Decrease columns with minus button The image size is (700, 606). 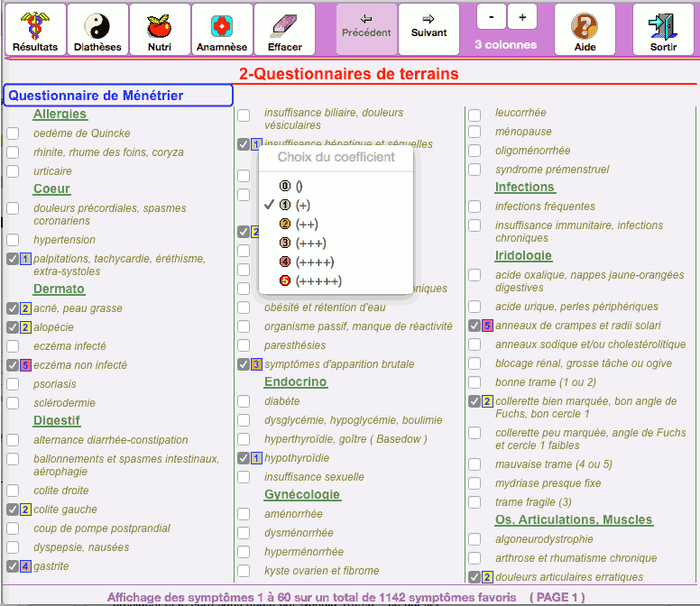[x=491, y=17]
